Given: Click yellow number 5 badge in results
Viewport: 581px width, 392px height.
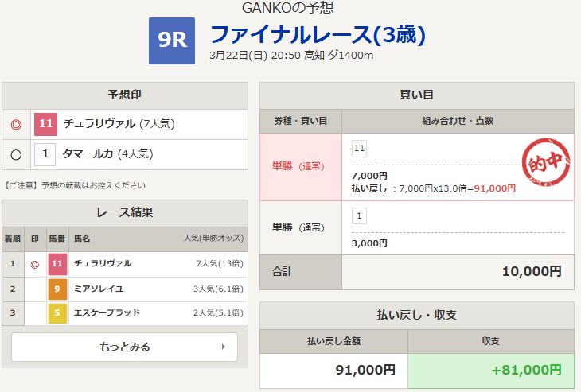Looking at the screenshot, I should tap(57, 312).
